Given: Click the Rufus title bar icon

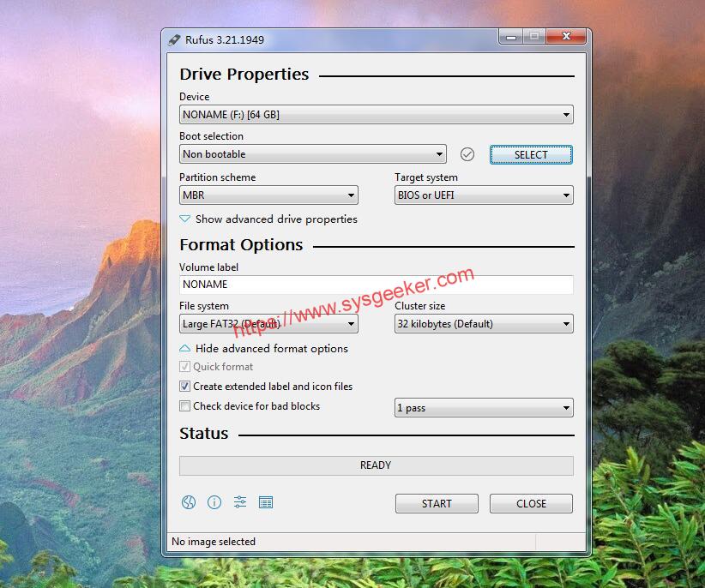Looking at the screenshot, I should (175, 39).
